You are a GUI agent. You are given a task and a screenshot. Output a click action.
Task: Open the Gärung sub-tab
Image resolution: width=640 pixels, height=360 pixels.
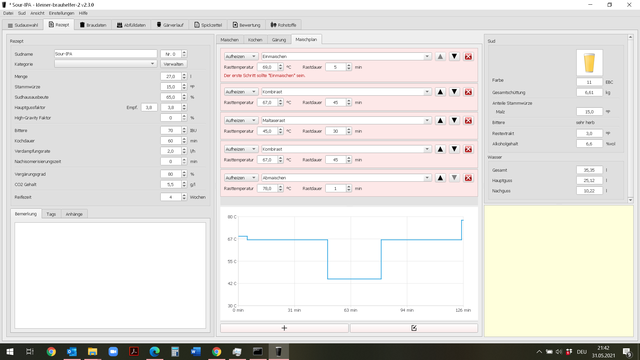[x=279, y=40]
